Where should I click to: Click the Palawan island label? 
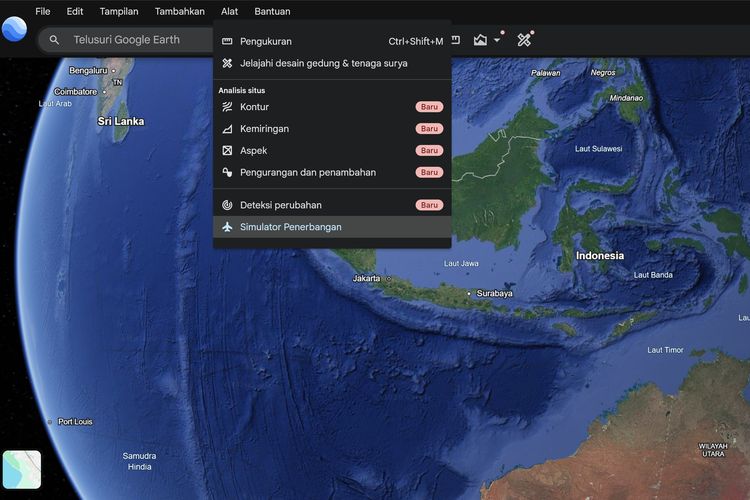pos(545,73)
